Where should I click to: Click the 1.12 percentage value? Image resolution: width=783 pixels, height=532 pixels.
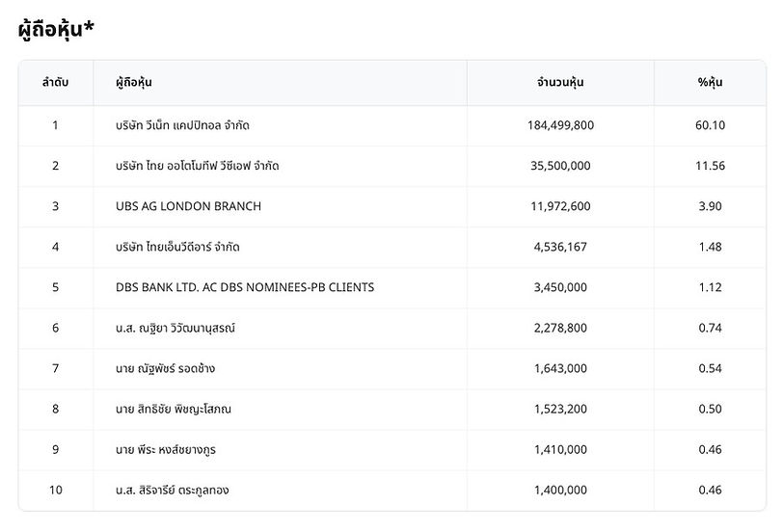coord(710,287)
